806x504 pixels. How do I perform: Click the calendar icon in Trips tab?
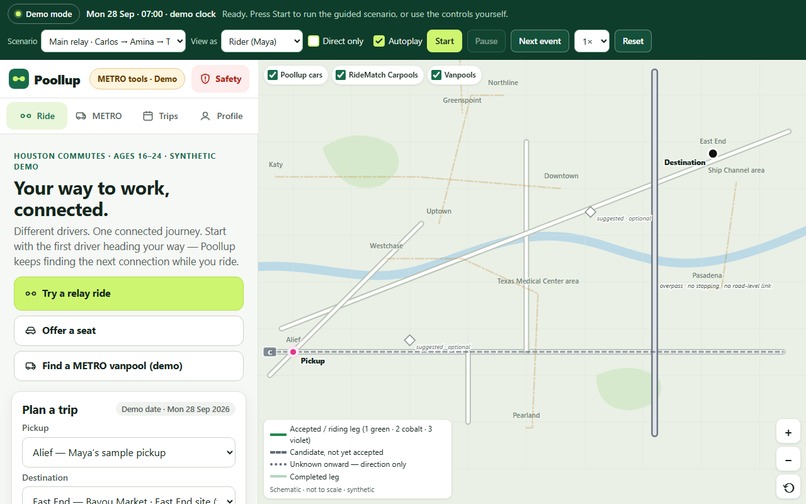pos(148,116)
